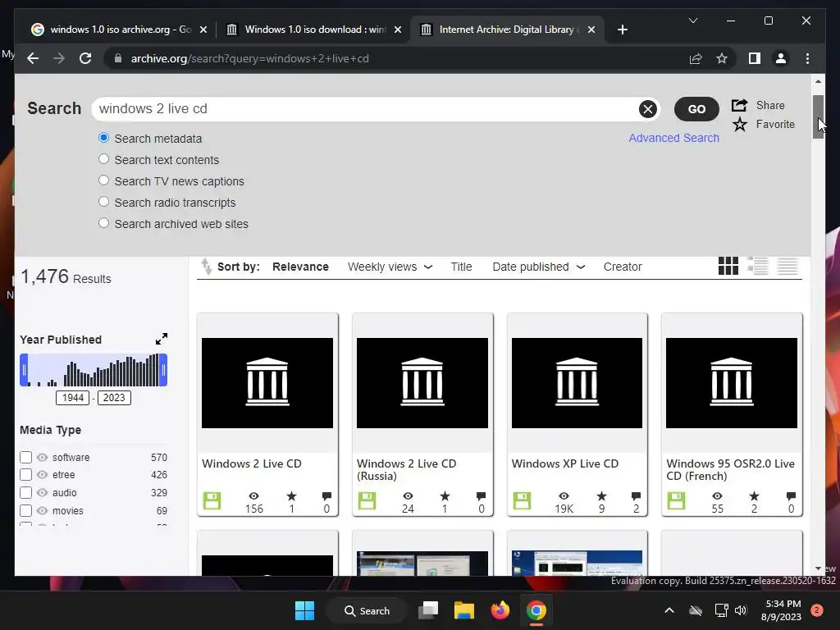Open a new browser tab

[x=622, y=30]
